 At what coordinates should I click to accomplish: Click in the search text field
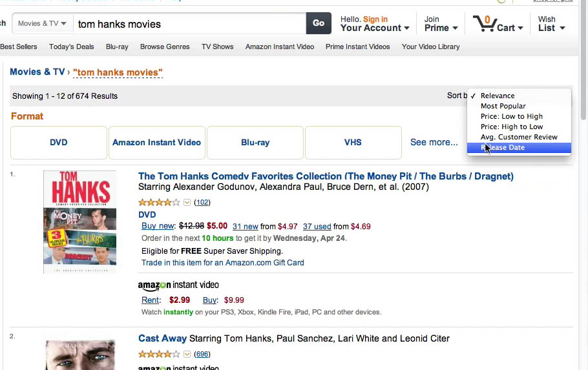point(189,24)
